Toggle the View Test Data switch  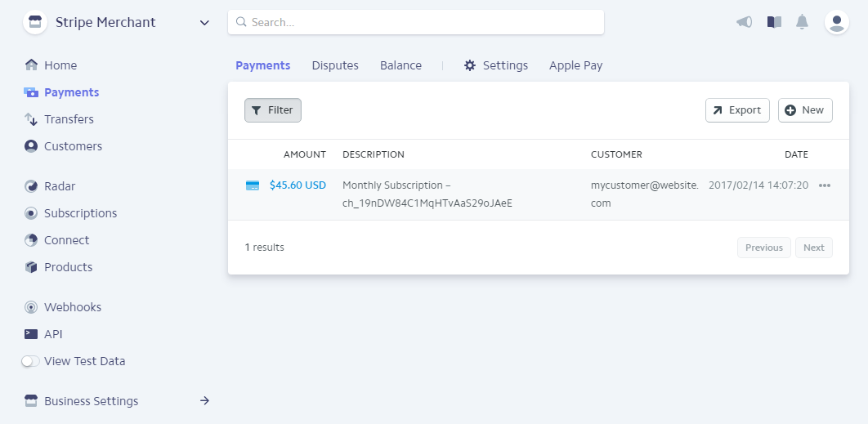[x=30, y=361]
